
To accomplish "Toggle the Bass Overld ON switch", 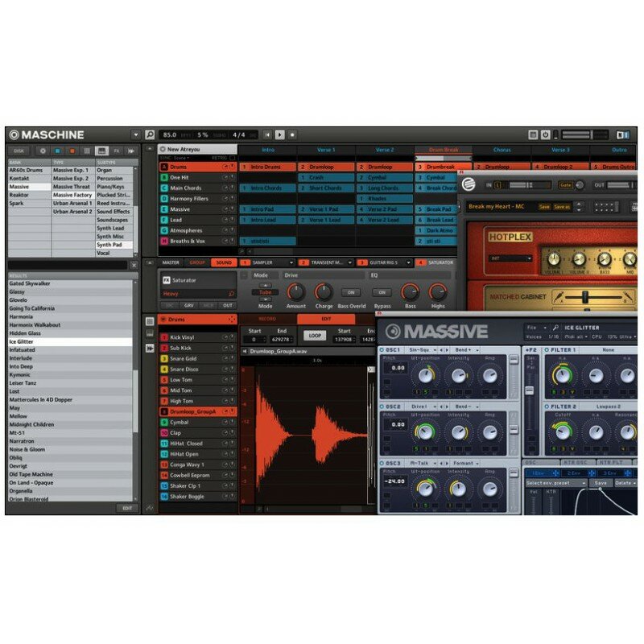I will 350,292.
